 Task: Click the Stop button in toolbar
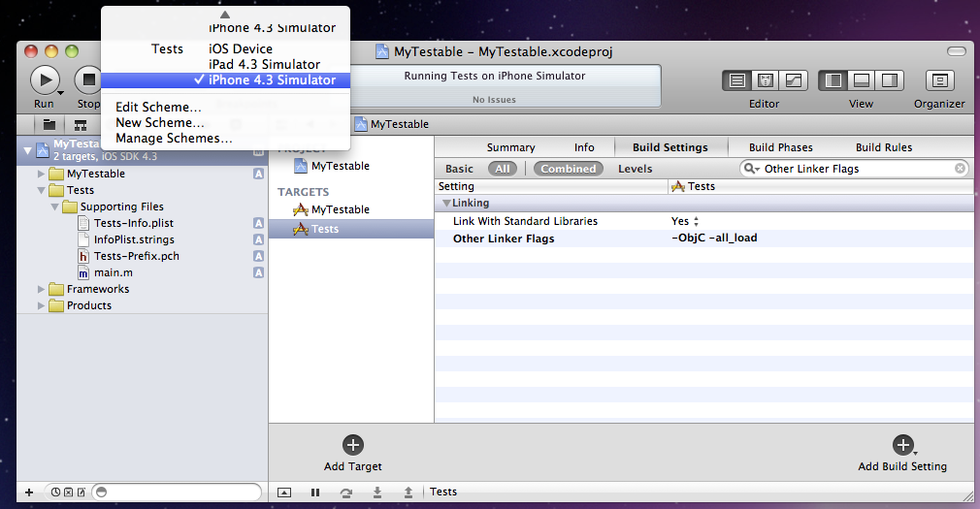(x=88, y=80)
